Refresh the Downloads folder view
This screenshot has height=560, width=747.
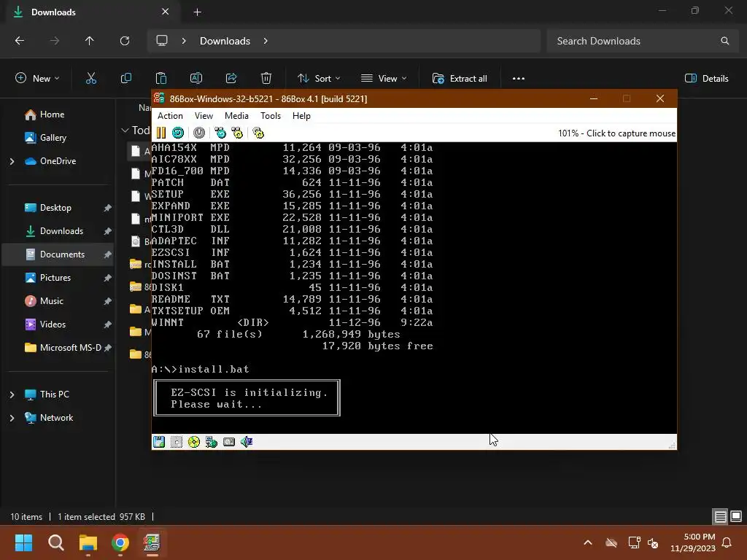point(125,41)
